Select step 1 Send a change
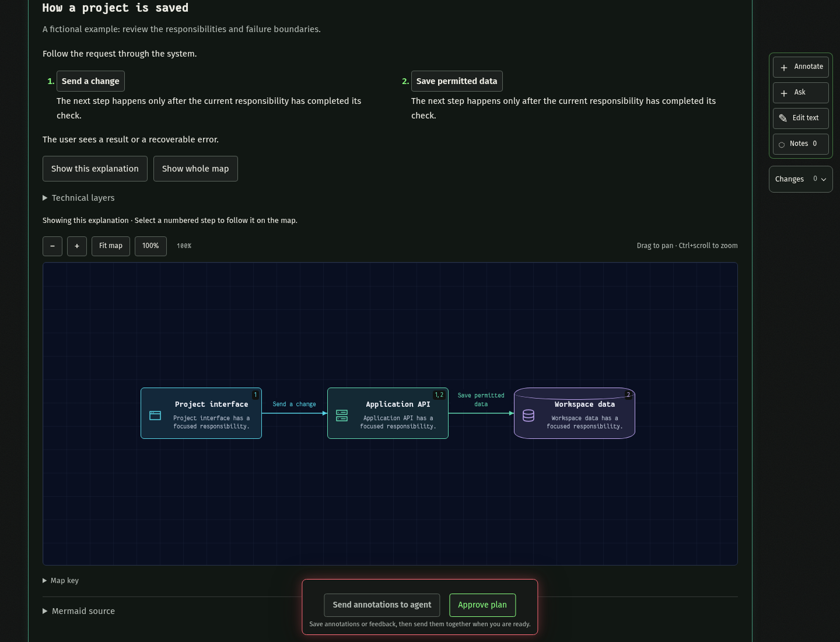Screen dimensions: 840x642 coord(90,81)
